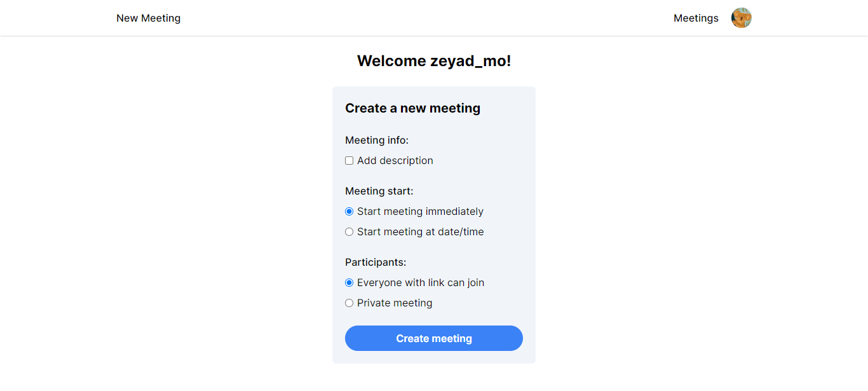This screenshot has width=868, height=391.
Task: Select Everyone with link can join radio
Action: [349, 283]
